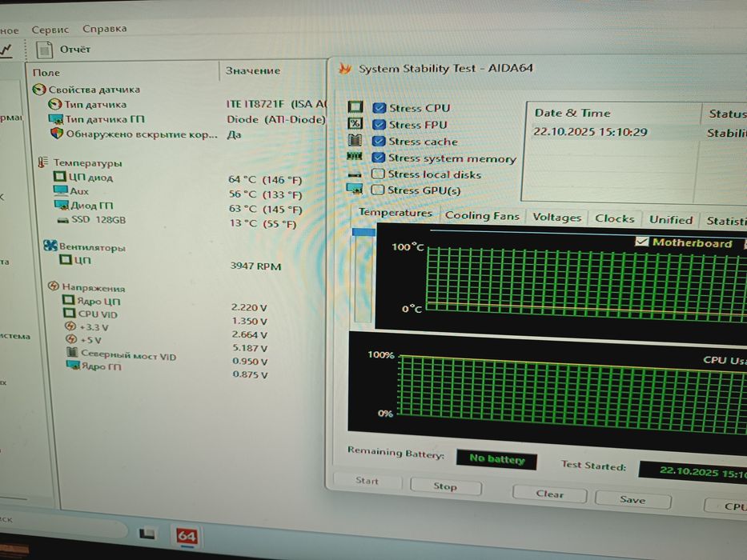Image resolution: width=747 pixels, height=560 pixels.
Task: Click the memory icon beside Stress system memory
Action: point(355,156)
